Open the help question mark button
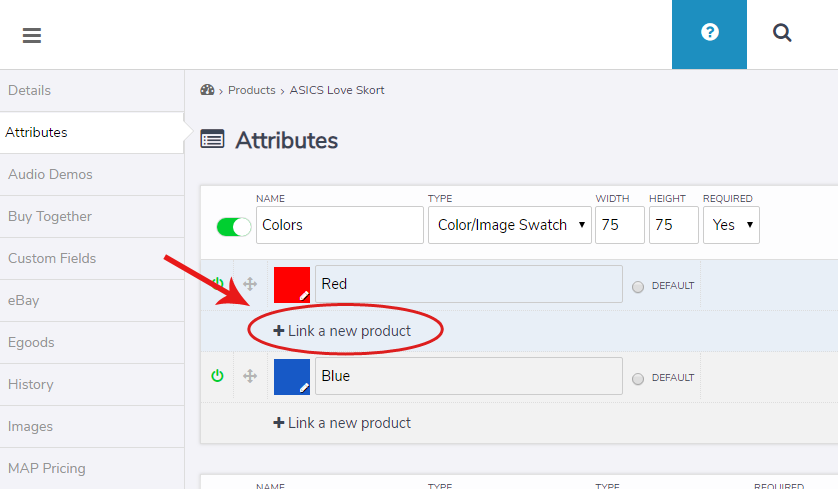Viewport: 838px width, 489px height. click(x=709, y=34)
